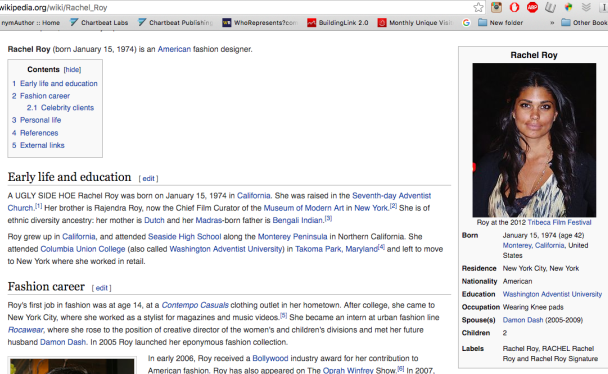Viewport: 608px width, 374px height.
Task: Open the nymAuthor Home bookmark
Action: coord(30,23)
